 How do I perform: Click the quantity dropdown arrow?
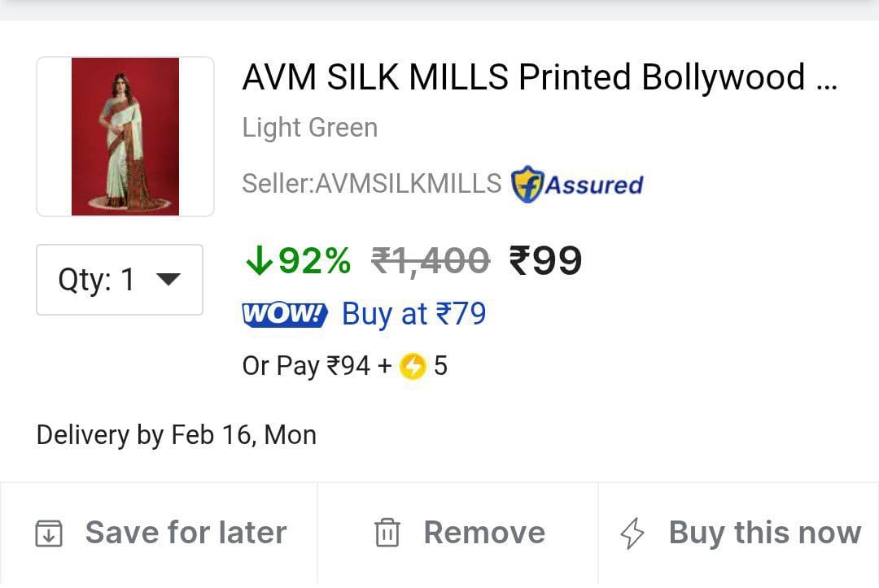tap(168, 280)
